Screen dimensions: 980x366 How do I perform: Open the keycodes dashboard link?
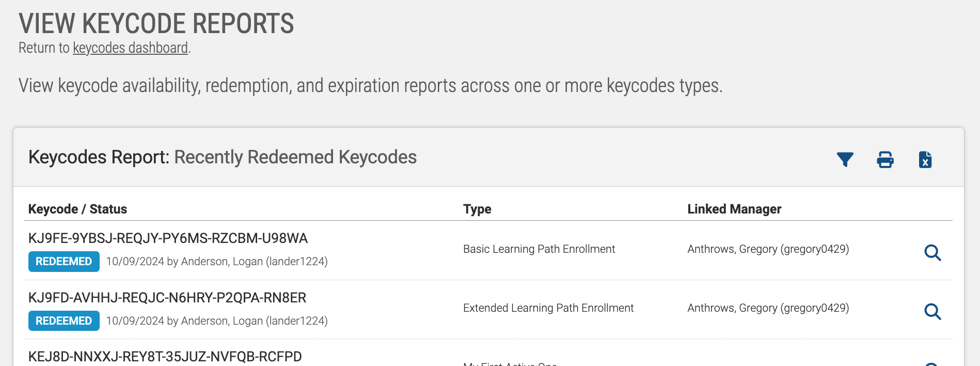click(130, 48)
